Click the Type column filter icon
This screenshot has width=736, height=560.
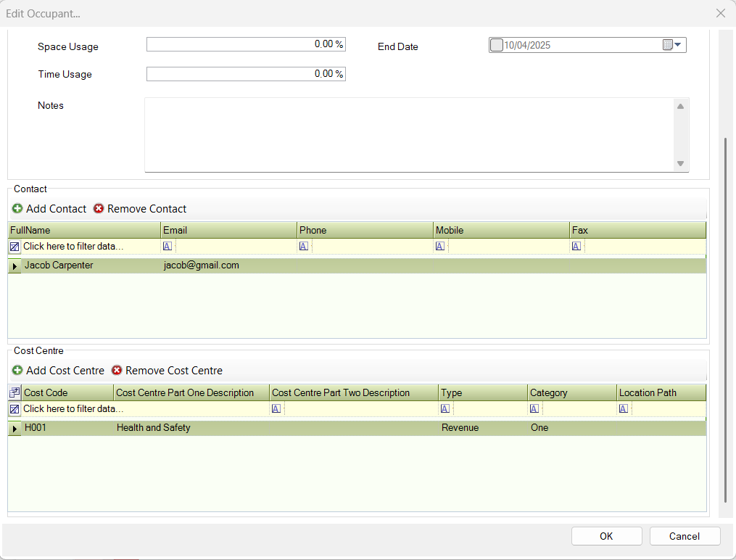tap(446, 409)
